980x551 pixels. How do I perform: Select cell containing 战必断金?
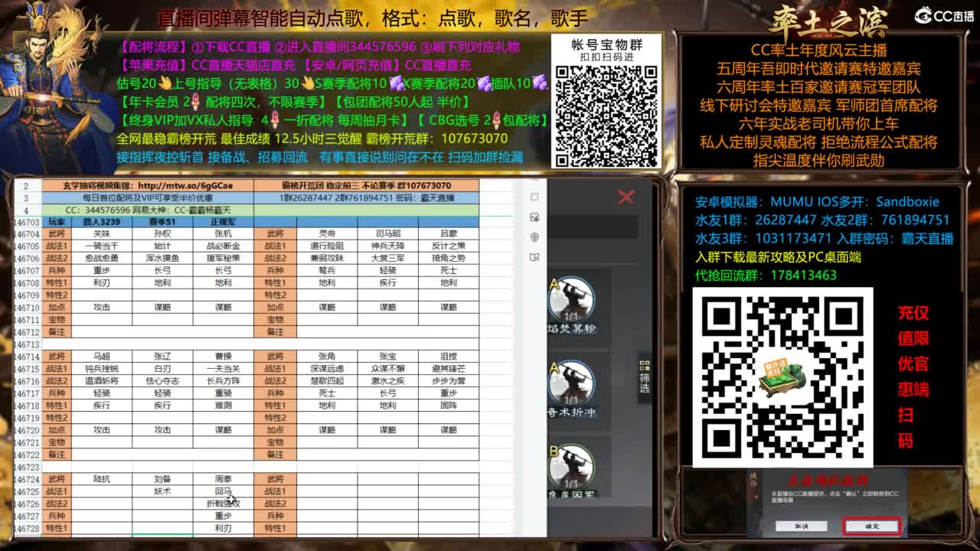coord(223,246)
